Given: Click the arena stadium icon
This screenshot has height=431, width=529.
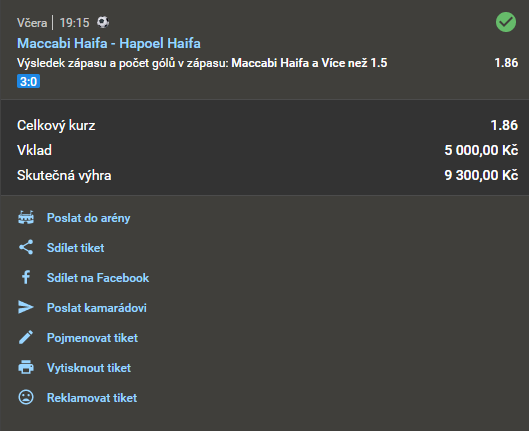Looking at the screenshot, I should pos(26,218).
